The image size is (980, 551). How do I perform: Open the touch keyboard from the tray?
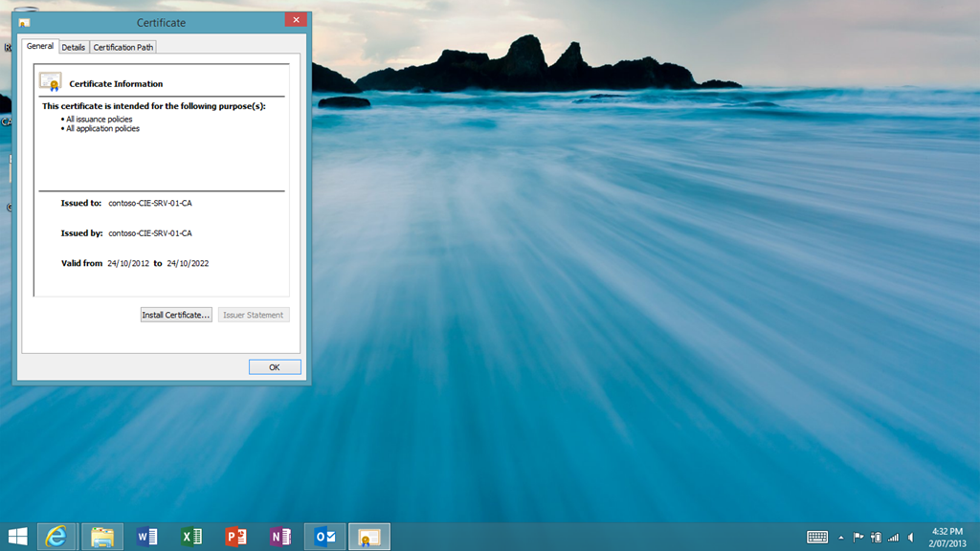click(x=817, y=538)
